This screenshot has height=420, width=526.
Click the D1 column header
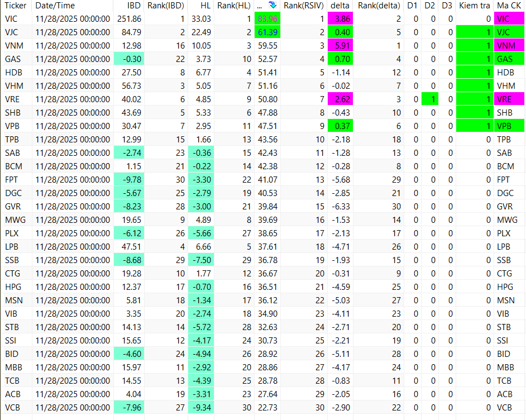coord(412,6)
